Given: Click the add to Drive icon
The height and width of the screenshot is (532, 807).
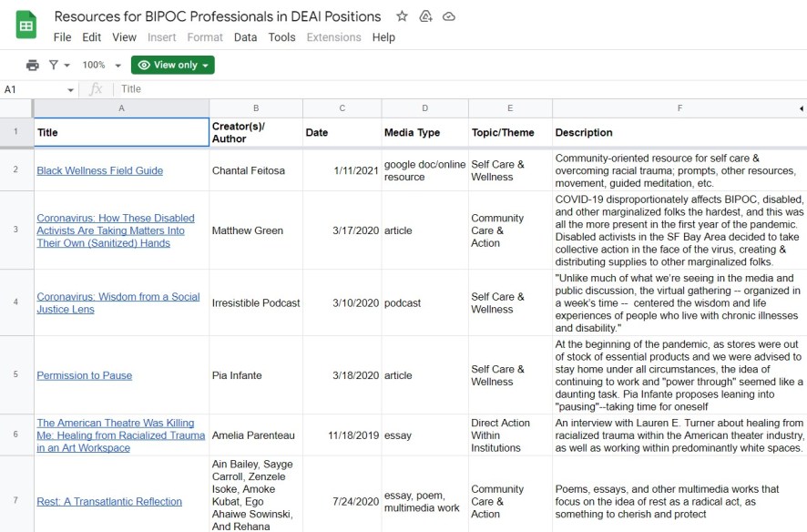Looking at the screenshot, I should point(425,16).
